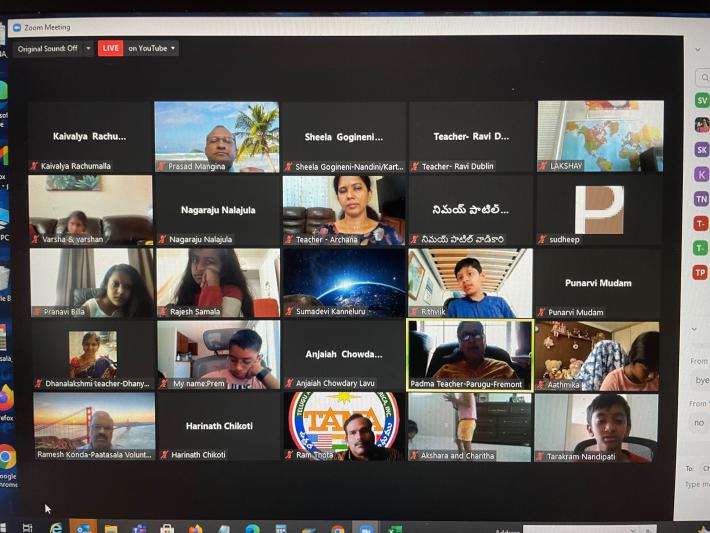Click the taskbar Address toolbar field
This screenshot has width=710, height=533.
tap(590, 529)
